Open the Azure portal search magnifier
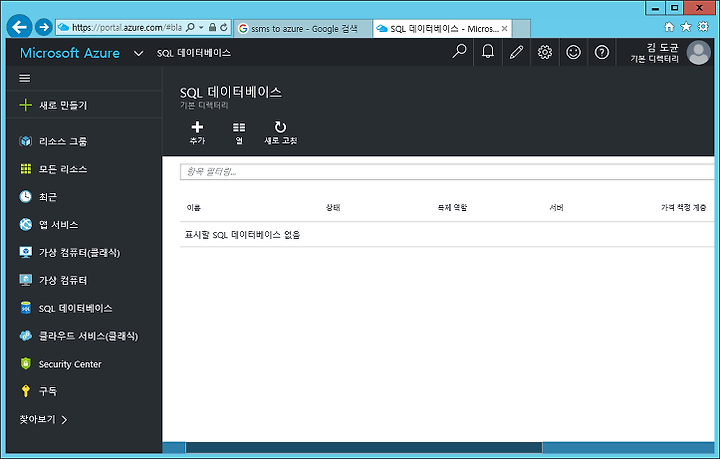Image resolution: width=720 pixels, height=459 pixels. tap(459, 51)
